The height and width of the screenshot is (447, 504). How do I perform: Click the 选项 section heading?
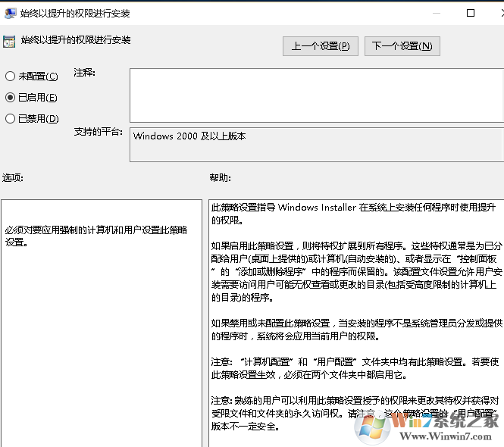point(13,178)
